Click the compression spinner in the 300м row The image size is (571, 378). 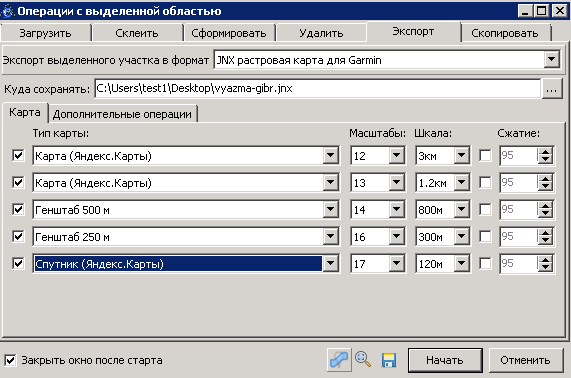click(x=527, y=236)
